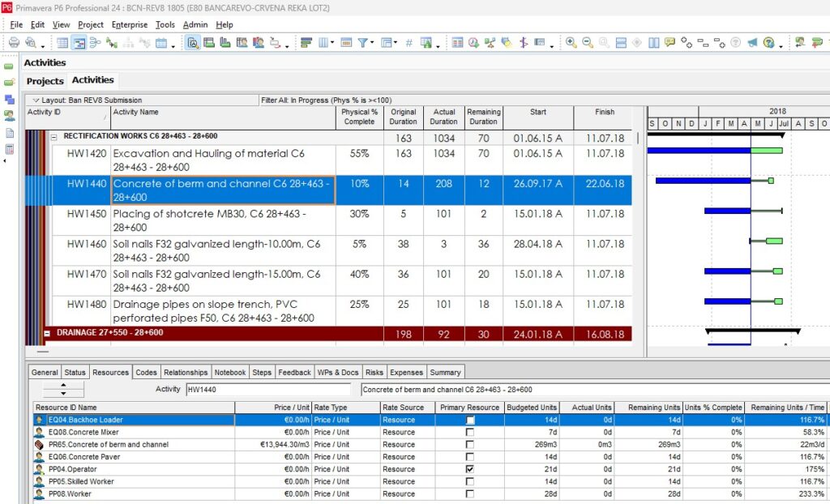Sort by the Physical % Complete column header
Viewport: 830px width, 504px height.
[359, 117]
